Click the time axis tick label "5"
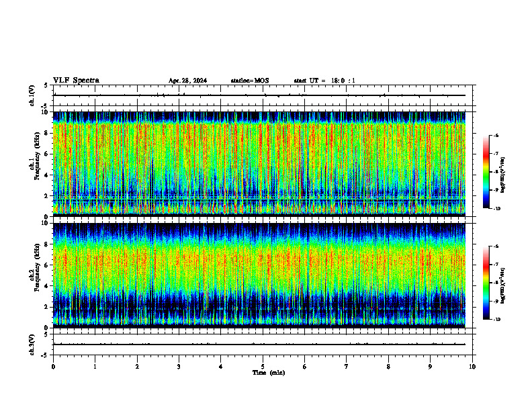The image size is (532, 411). [263, 367]
